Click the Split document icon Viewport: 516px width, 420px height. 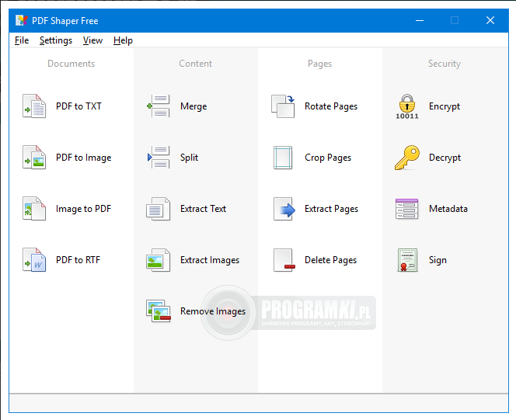click(159, 158)
